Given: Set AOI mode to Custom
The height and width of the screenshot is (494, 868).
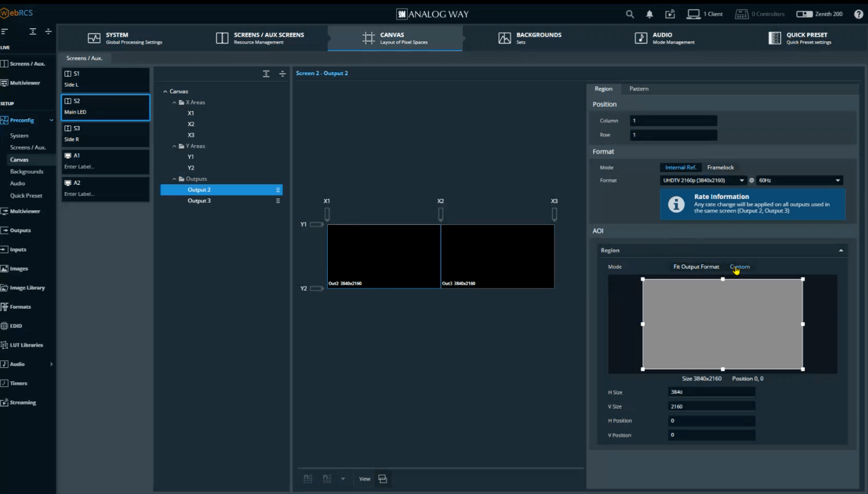Looking at the screenshot, I should pos(740,267).
